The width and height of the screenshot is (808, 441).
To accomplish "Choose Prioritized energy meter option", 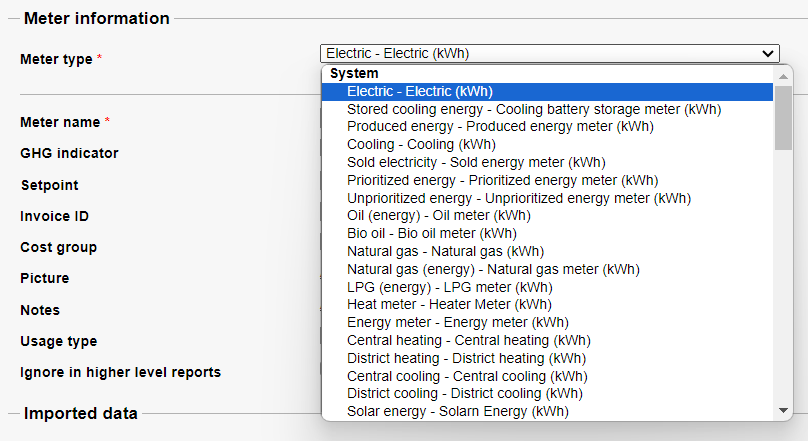I will pos(502,180).
